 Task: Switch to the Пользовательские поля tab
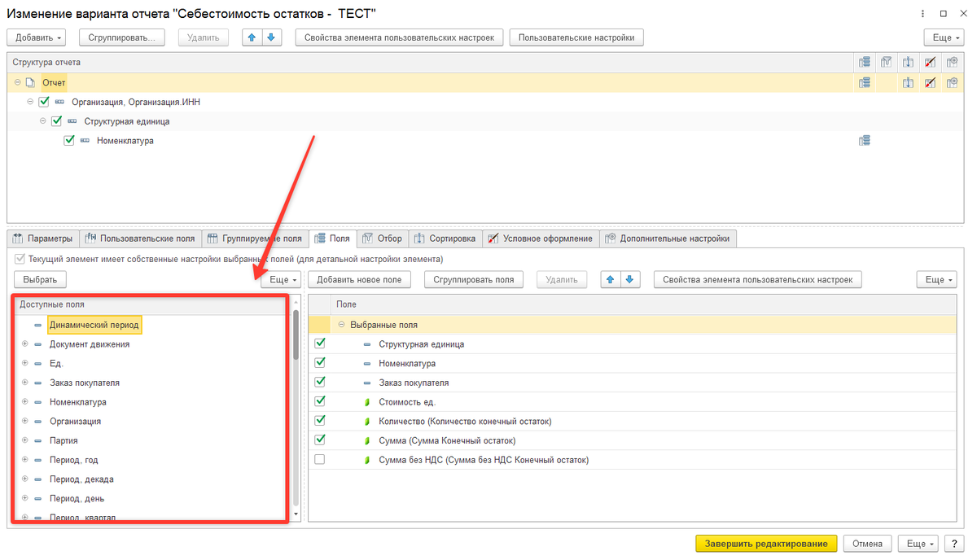(x=140, y=238)
